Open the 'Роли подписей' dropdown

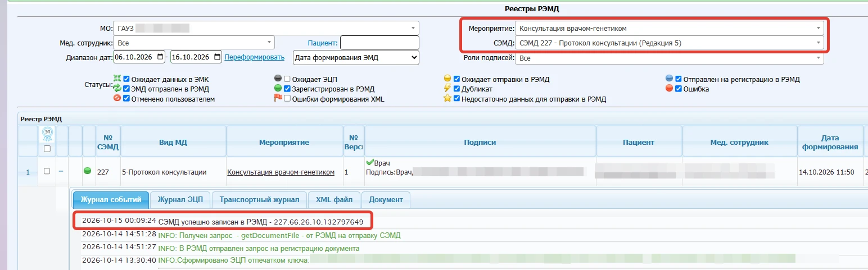pos(670,58)
